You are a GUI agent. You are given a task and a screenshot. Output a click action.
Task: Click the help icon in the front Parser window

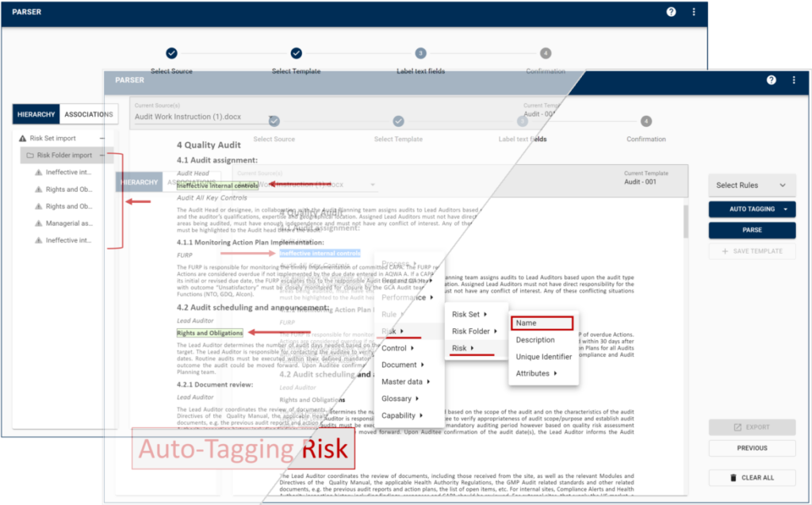point(772,80)
